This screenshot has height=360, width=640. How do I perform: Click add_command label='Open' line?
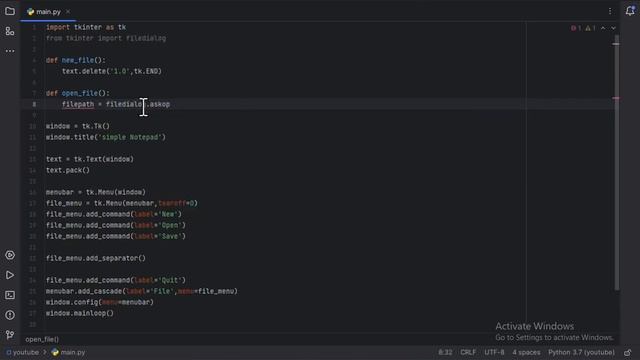[116, 225]
